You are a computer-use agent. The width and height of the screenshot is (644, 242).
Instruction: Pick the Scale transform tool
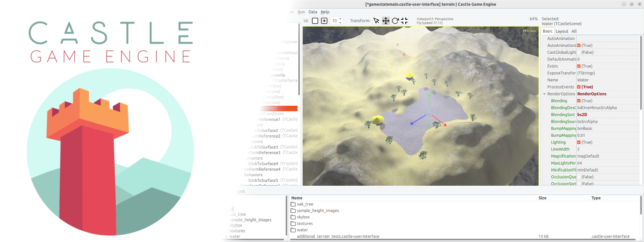click(404, 21)
